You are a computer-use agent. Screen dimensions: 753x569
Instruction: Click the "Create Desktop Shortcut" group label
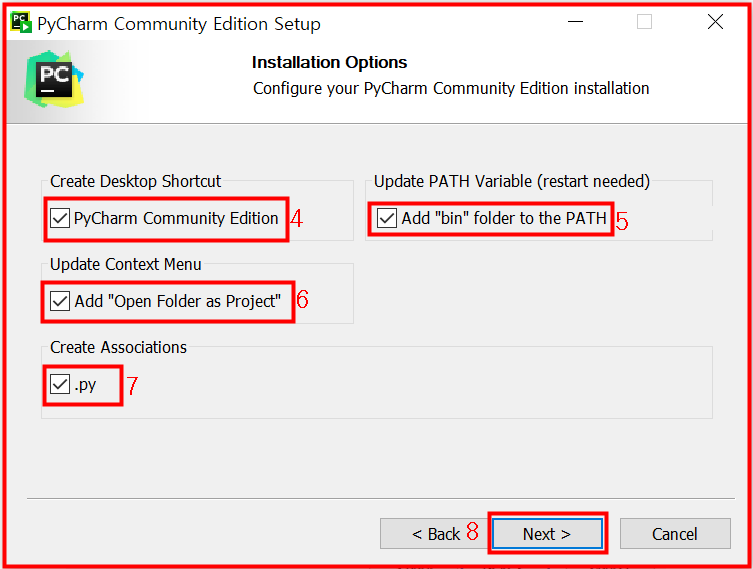tap(135, 182)
